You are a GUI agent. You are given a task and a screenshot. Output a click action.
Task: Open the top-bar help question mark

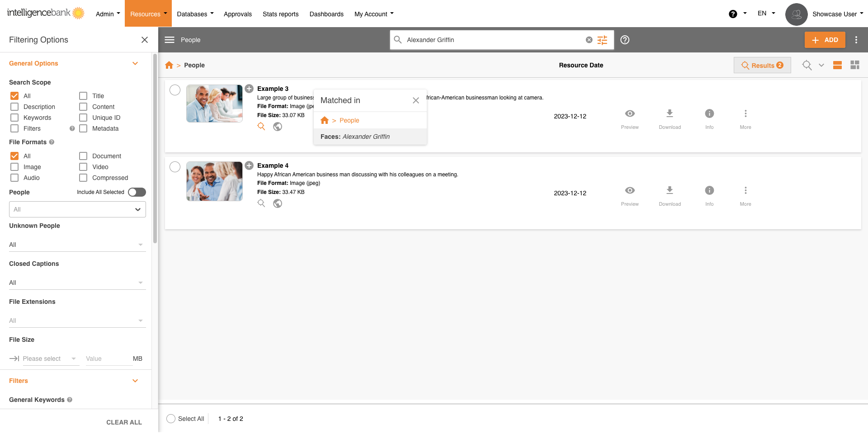coord(733,14)
